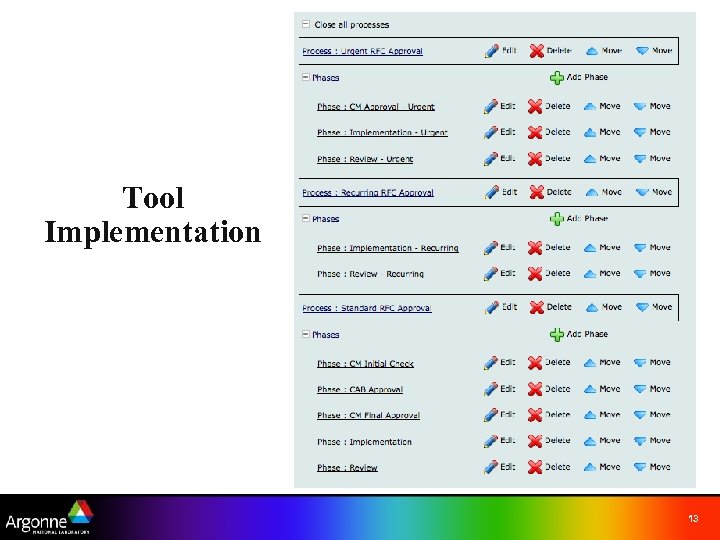Move CM Approval - Urgent phase up
This screenshot has height=540, width=720.
602,106
